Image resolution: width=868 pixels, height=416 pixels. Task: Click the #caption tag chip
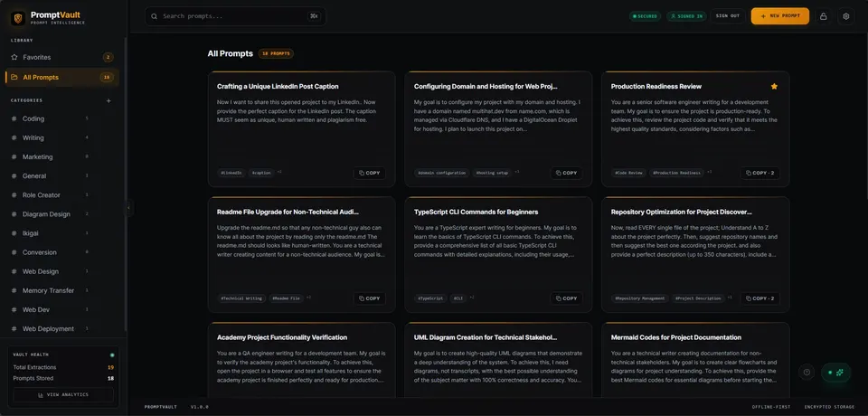(261, 173)
